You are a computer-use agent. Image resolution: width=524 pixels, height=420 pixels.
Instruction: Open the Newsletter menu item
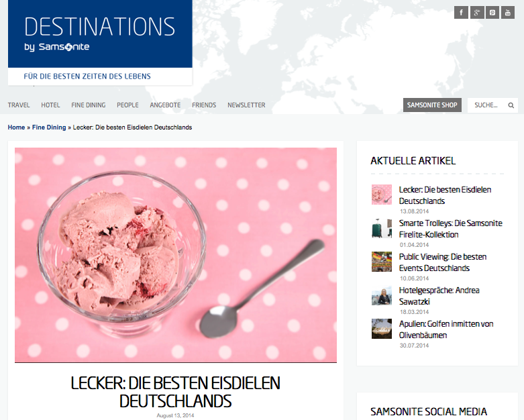(246, 105)
